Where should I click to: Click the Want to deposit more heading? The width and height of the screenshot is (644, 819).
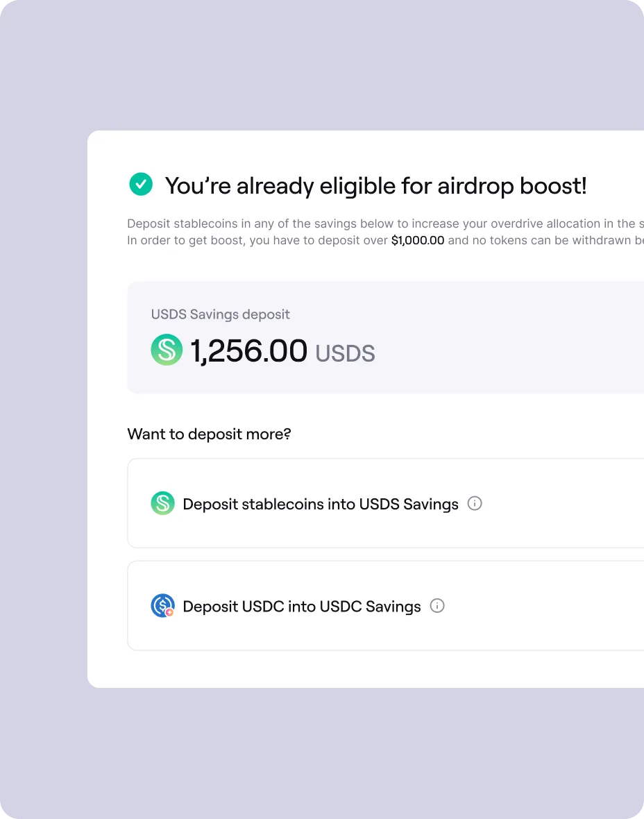(x=209, y=434)
